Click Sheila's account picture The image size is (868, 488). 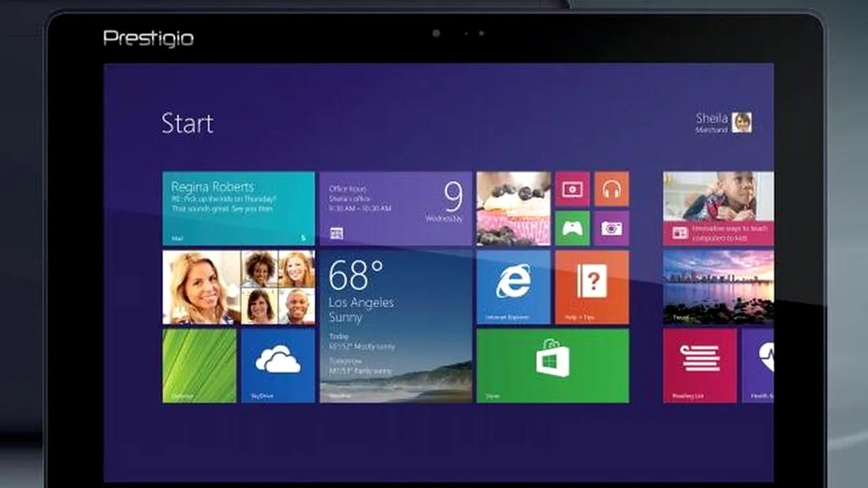click(742, 122)
